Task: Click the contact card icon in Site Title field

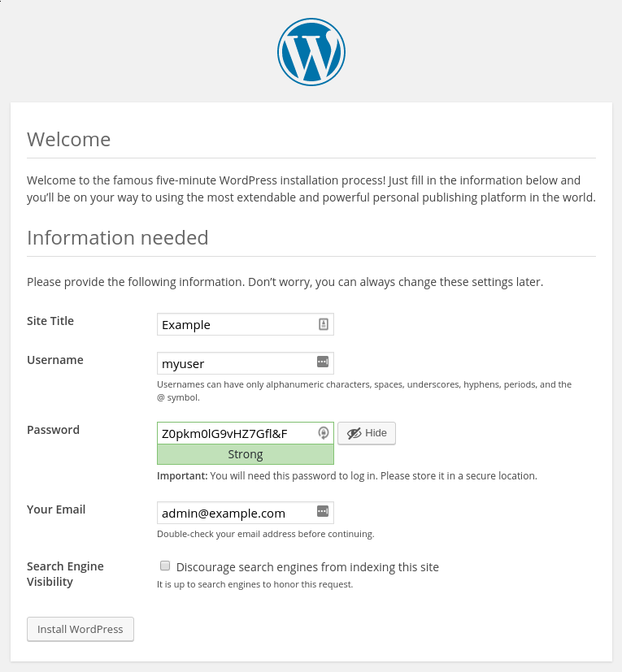Action: click(x=323, y=324)
